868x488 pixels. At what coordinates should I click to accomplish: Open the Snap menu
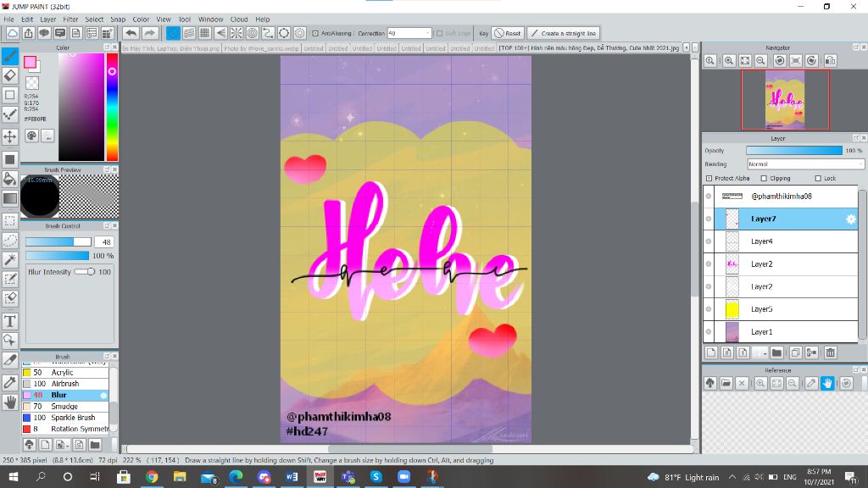coord(118,19)
